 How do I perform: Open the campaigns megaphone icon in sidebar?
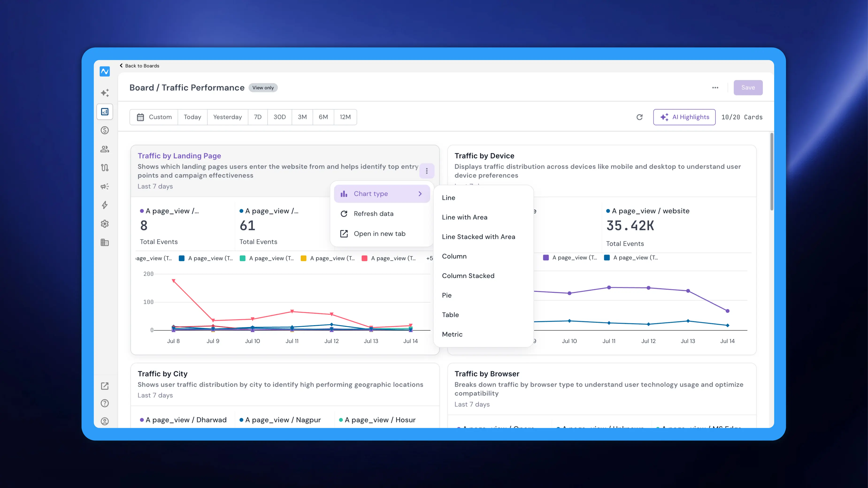point(105,186)
